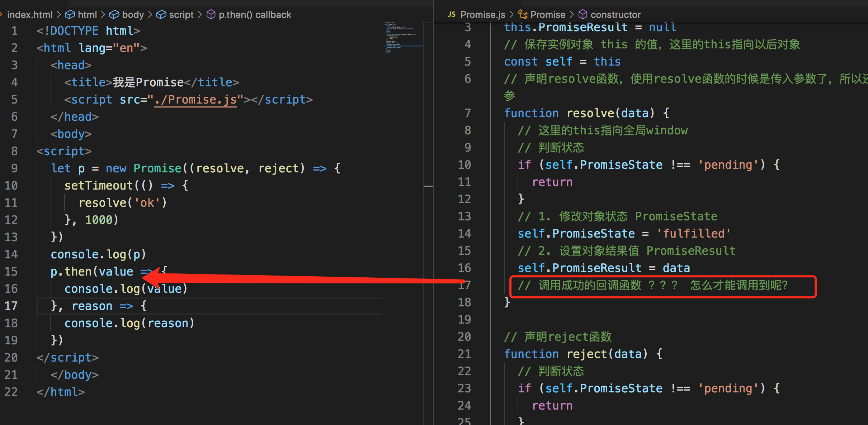Screen dimensions: 868x425
Task: Click the left editor's vertical scrollbar marker
Action: coord(428,186)
